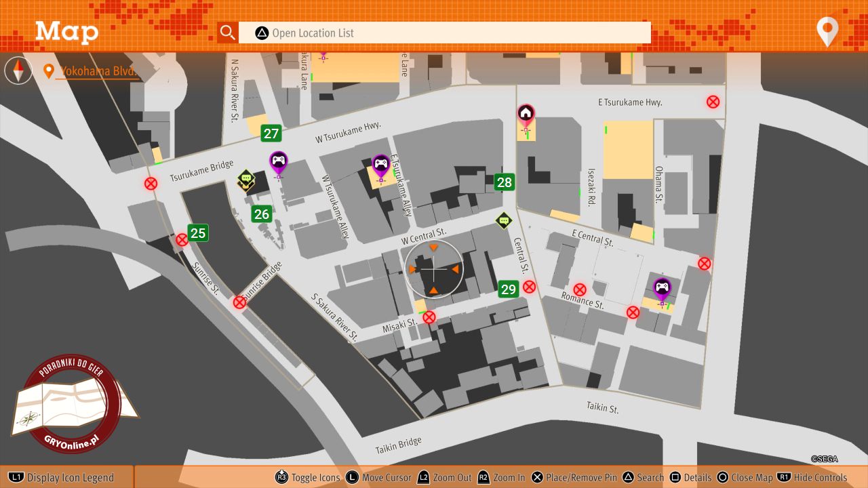Click Close Map control
The height and width of the screenshot is (488, 868).
745,478
